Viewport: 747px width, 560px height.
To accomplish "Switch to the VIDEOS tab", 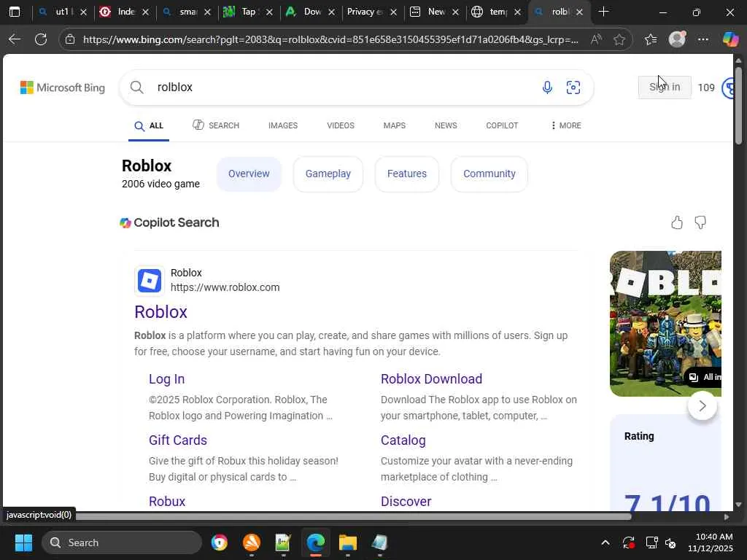I will pos(341,125).
